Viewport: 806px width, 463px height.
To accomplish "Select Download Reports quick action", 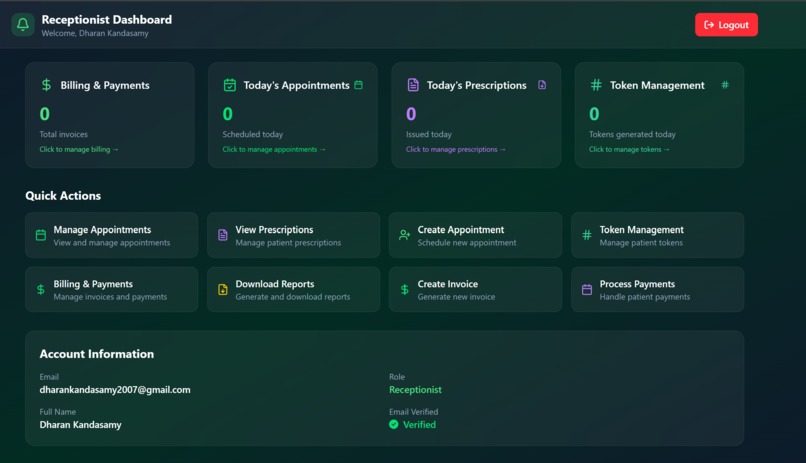I will coord(294,289).
